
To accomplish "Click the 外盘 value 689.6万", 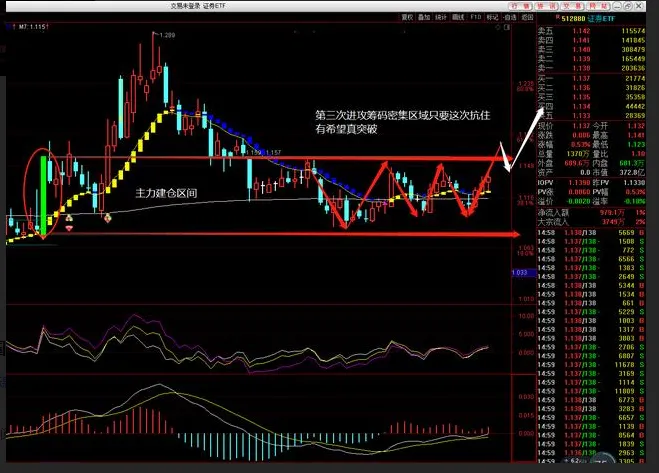I will pos(577,163).
